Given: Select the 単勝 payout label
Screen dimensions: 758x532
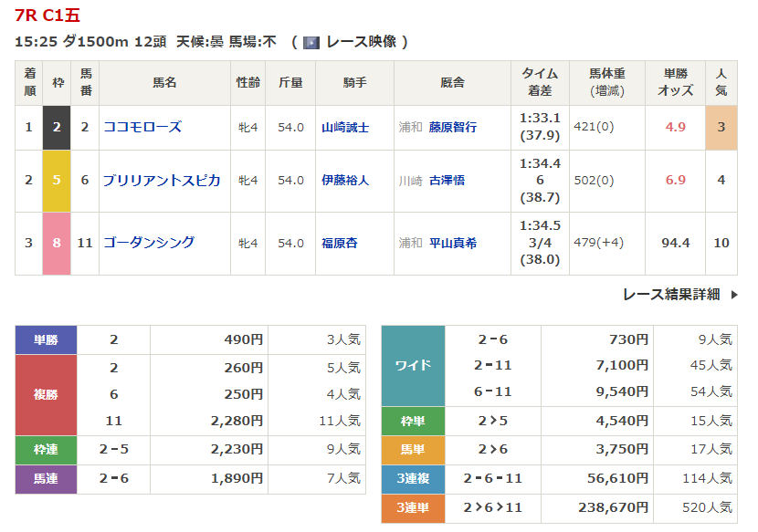Looking at the screenshot, I should 46,340.
